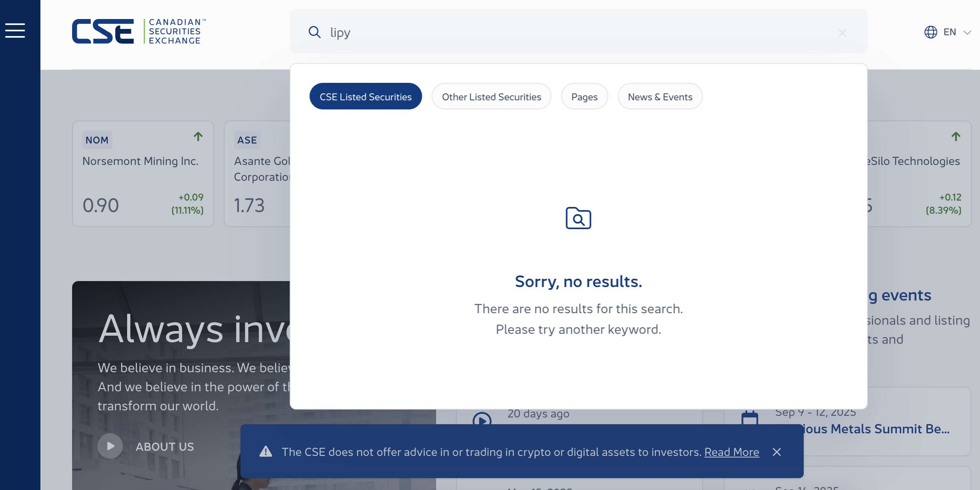This screenshot has height=490, width=980.
Task: Click the globe language icon
Action: (x=930, y=32)
